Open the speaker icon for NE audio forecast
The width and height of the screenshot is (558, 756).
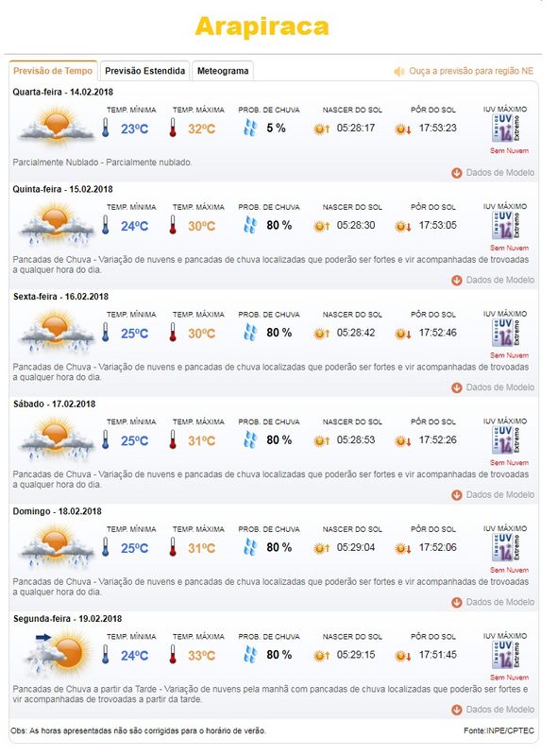point(399,72)
